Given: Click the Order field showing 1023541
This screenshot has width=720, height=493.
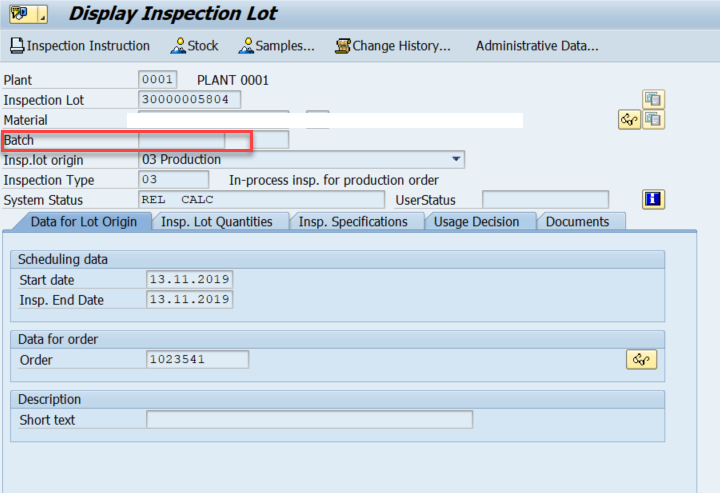Looking at the screenshot, I should 197,359.
